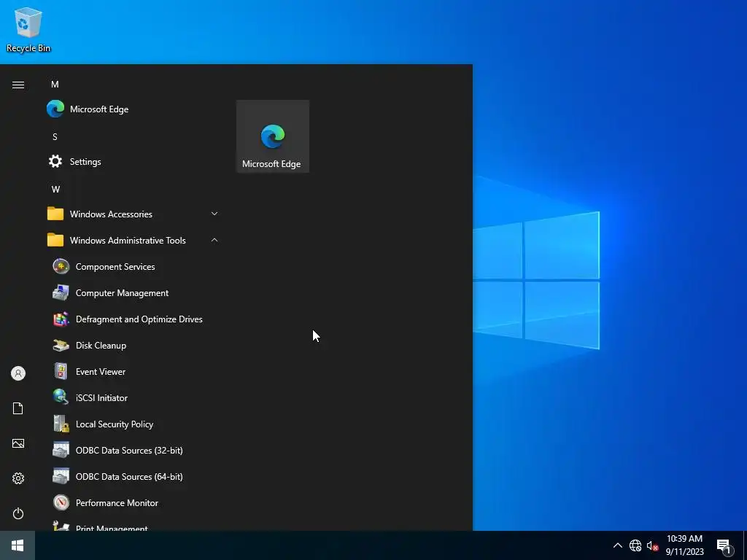The image size is (747, 560).
Task: Click the Show desktop sliver on taskbar
Action: point(745,545)
